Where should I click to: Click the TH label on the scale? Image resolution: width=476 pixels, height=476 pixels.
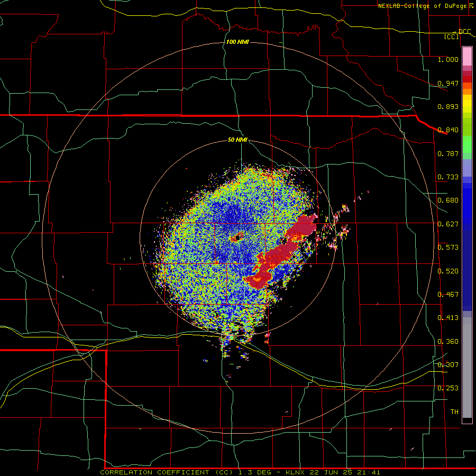pyautogui.click(x=454, y=412)
